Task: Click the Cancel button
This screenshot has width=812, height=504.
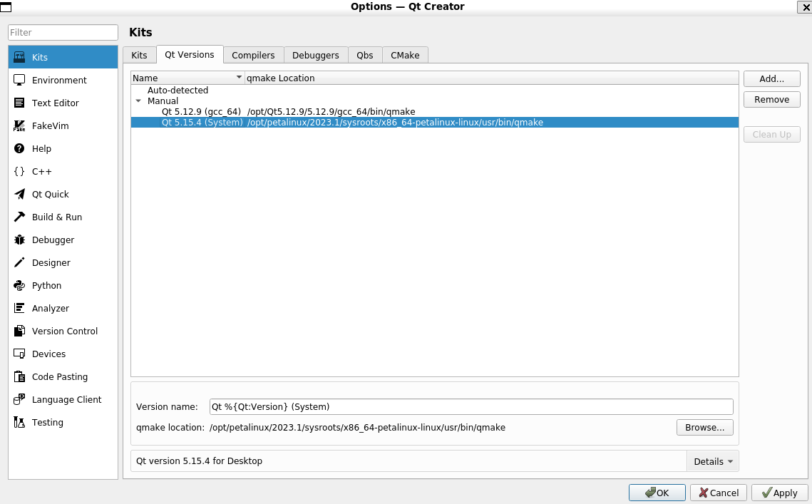Action: [719, 493]
